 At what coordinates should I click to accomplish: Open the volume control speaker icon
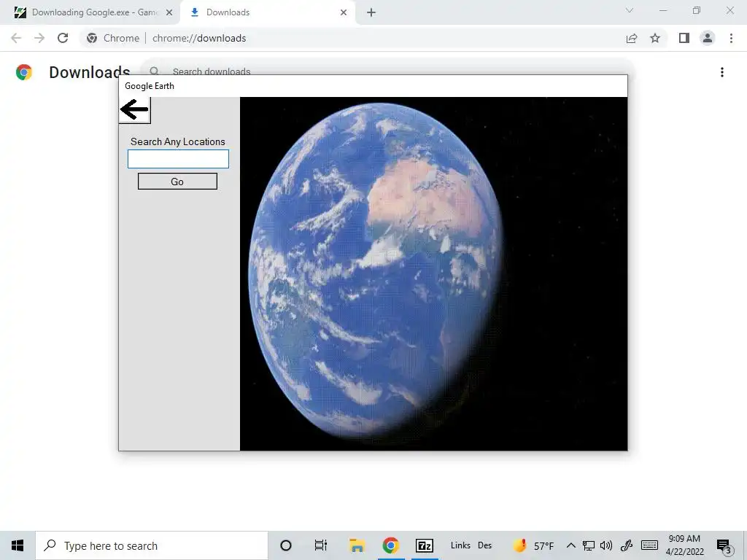coord(606,545)
